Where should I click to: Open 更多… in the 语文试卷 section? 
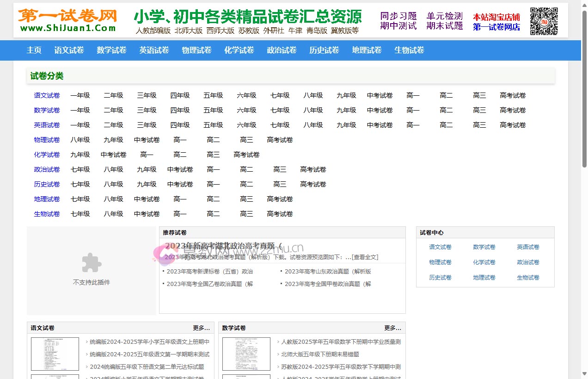coord(201,328)
